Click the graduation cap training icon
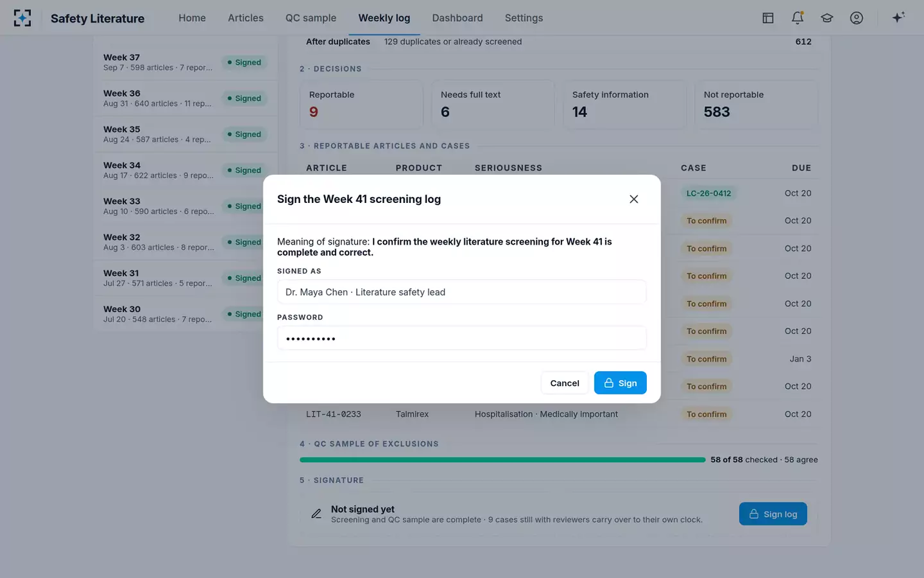The height and width of the screenshot is (578, 924). [827, 18]
